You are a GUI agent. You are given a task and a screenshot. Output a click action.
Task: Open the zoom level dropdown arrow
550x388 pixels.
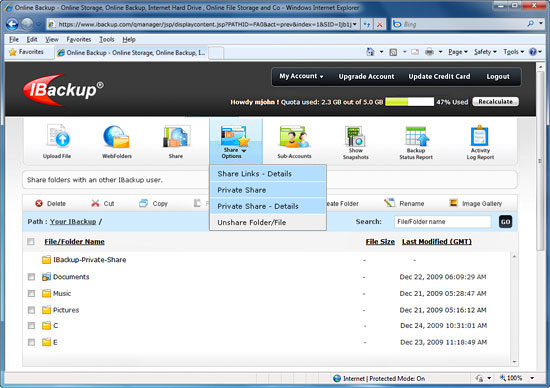(x=532, y=378)
